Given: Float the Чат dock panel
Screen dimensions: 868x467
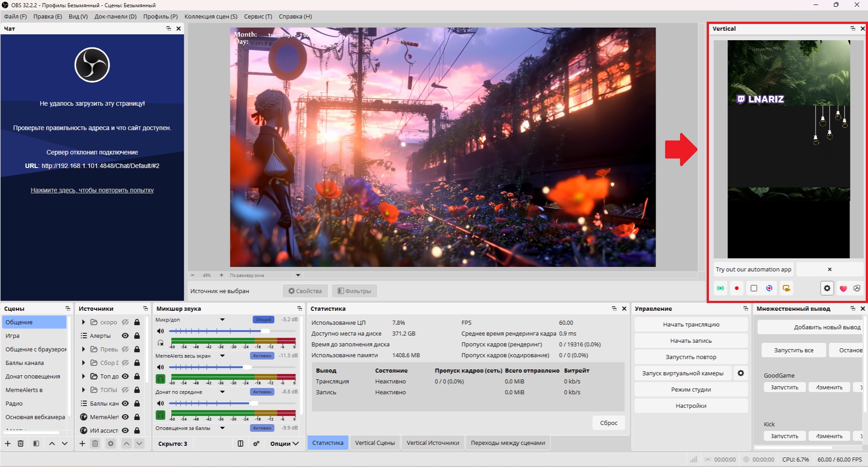Looking at the screenshot, I should pyautogui.click(x=169, y=28).
